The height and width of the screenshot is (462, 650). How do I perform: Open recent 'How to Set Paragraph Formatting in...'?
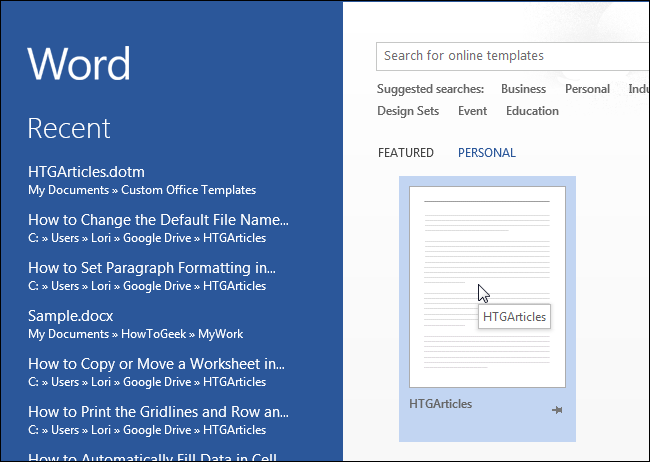(152, 268)
